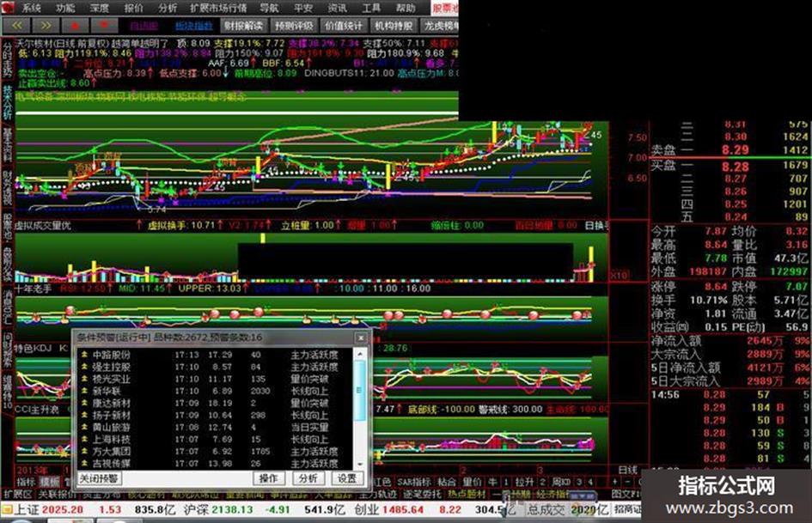The width and height of the screenshot is (812, 523).
Task: Select the 周KD bottom tab
Action: click(561, 482)
